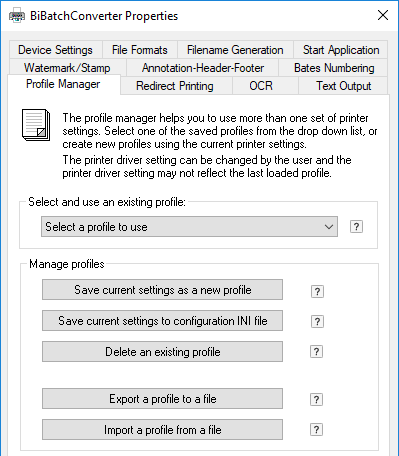Close the BiBatchConverter Properties window
Image resolution: width=399 pixels, height=456 pixels.
(x=383, y=15)
